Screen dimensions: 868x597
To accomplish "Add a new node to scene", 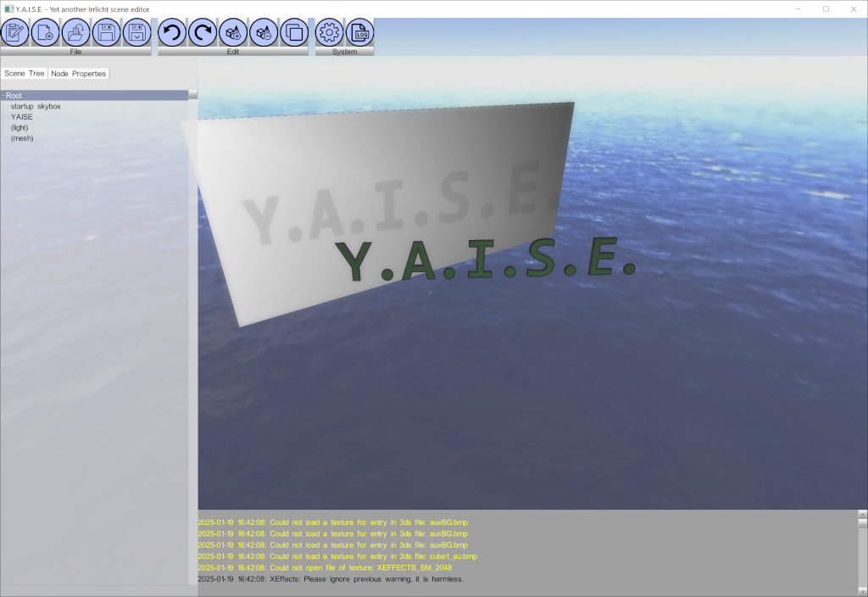I will (233, 33).
